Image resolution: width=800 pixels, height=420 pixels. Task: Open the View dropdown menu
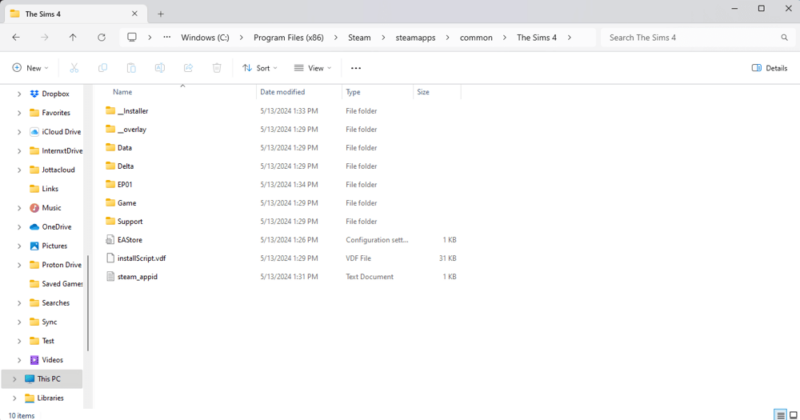coord(313,68)
